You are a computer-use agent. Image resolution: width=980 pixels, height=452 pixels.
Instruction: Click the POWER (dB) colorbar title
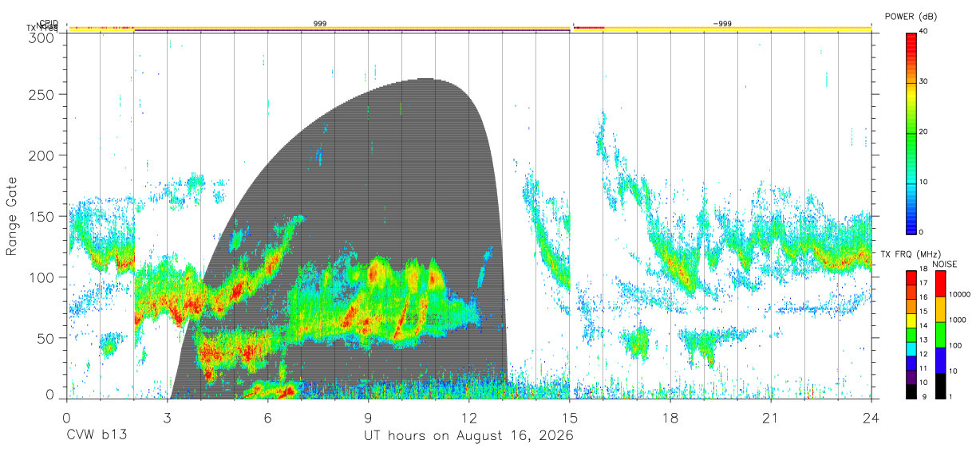click(x=911, y=17)
